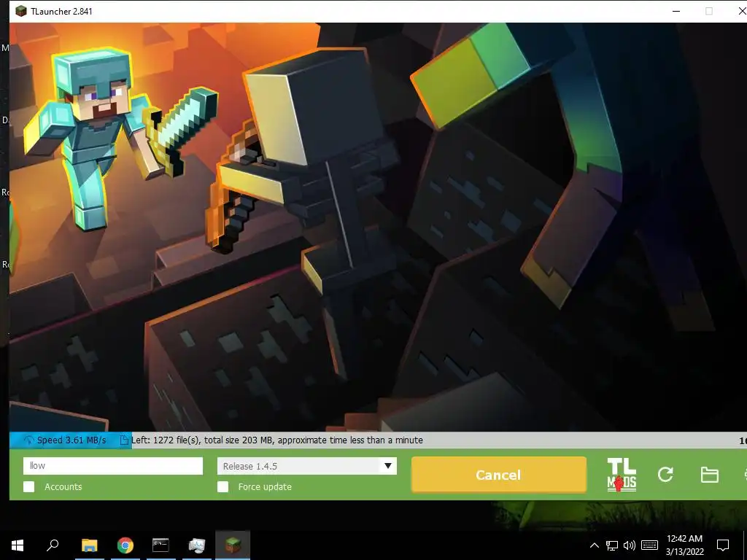
Task: Open Command Prompt taskbar icon
Action: [160, 545]
